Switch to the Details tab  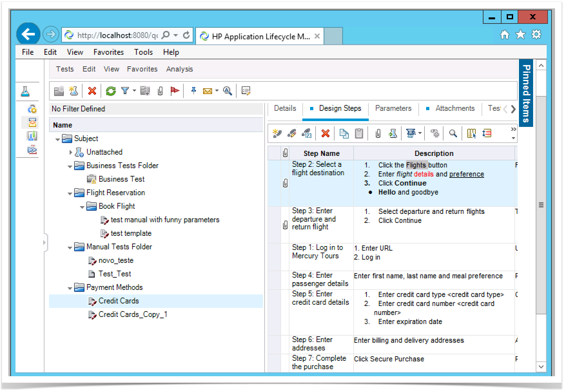[285, 108]
